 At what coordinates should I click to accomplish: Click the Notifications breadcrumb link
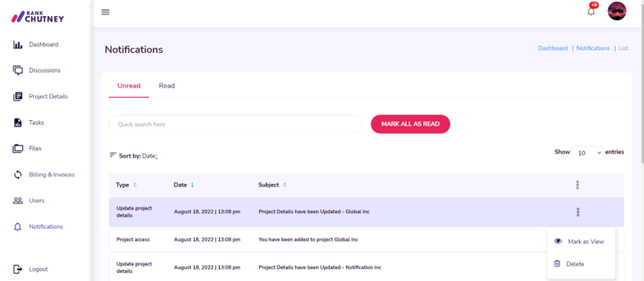pyautogui.click(x=593, y=48)
